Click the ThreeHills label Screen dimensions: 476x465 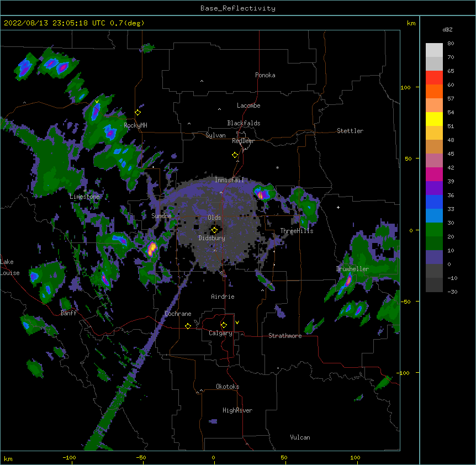[x=297, y=231]
